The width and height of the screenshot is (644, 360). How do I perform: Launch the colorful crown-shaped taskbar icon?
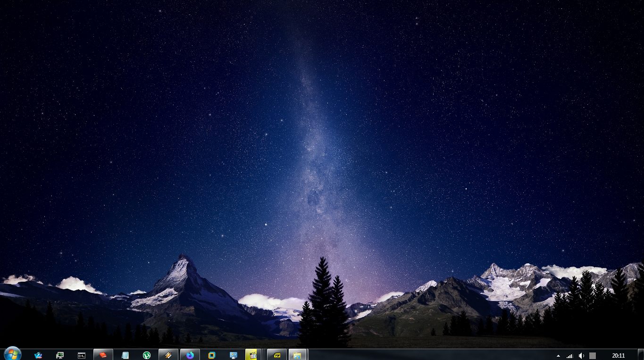coord(38,355)
